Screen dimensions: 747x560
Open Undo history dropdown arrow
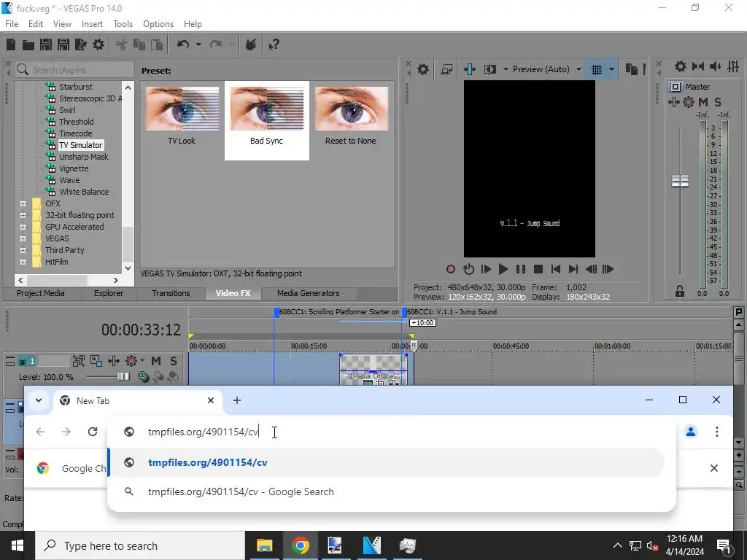[198, 44]
